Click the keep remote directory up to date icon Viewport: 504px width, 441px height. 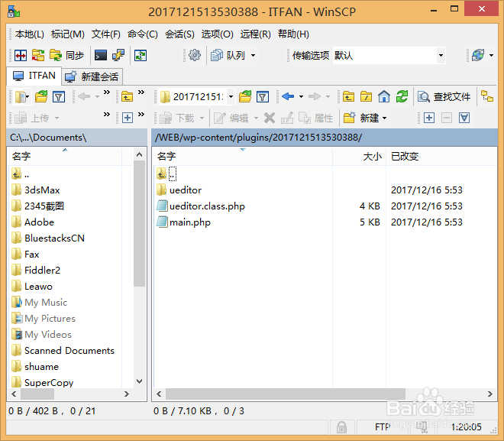pyautogui.click(x=141, y=55)
